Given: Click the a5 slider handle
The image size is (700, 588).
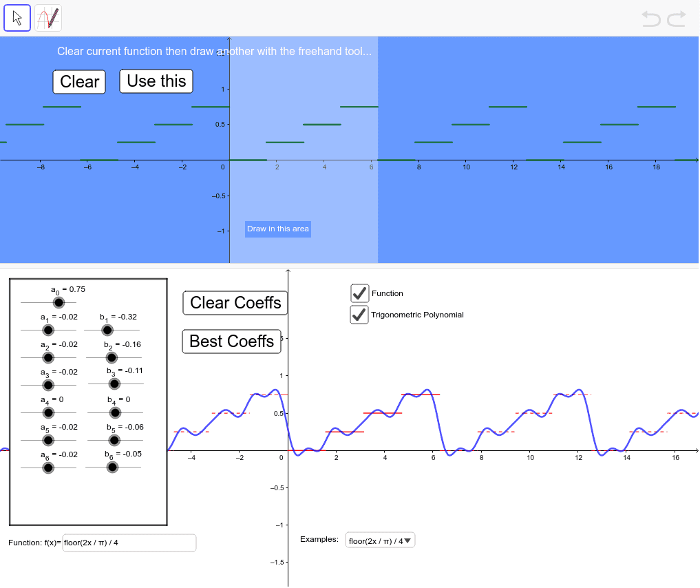Looking at the screenshot, I should (x=48, y=440).
